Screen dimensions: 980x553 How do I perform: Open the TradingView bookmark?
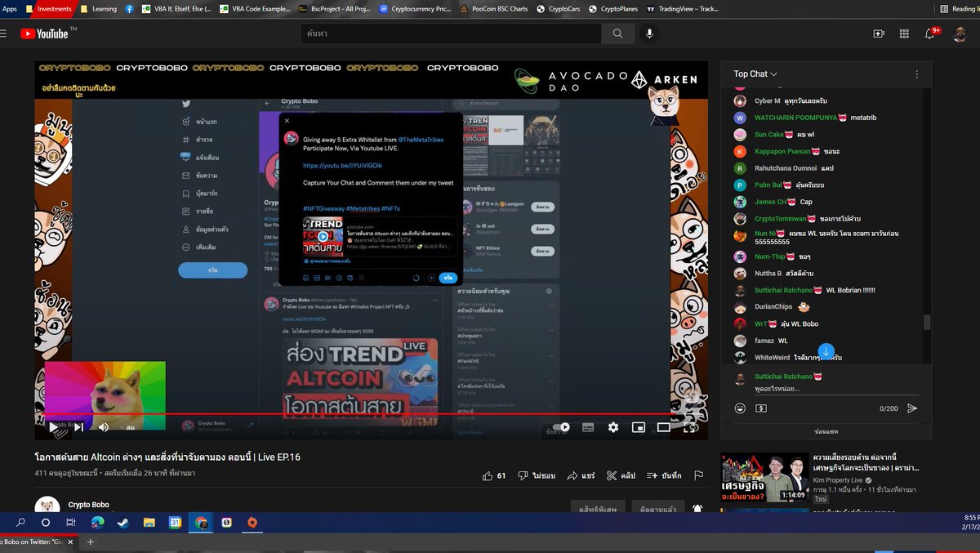pyautogui.click(x=683, y=9)
